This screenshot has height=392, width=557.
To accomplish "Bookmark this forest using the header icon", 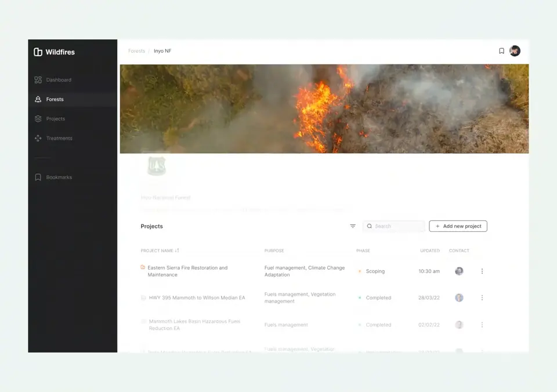I will click(501, 51).
